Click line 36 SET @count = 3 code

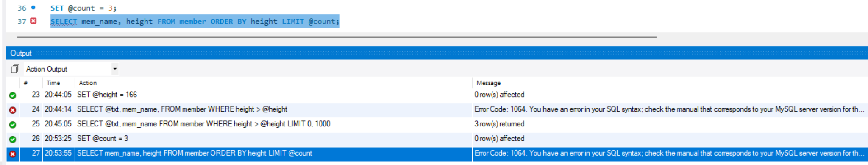pyautogui.click(x=83, y=8)
